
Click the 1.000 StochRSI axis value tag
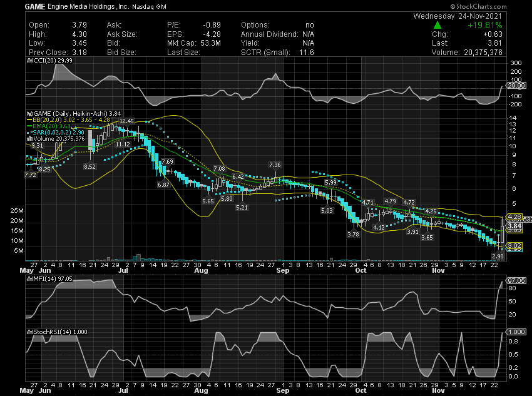tap(516, 332)
